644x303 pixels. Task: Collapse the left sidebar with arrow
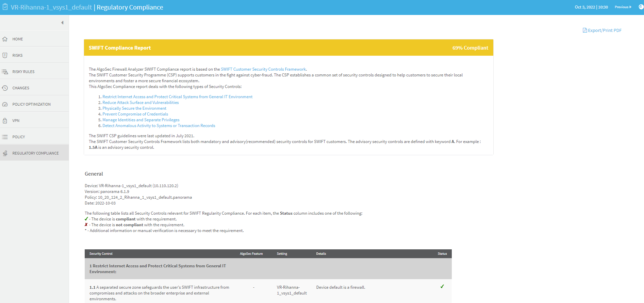click(x=62, y=23)
